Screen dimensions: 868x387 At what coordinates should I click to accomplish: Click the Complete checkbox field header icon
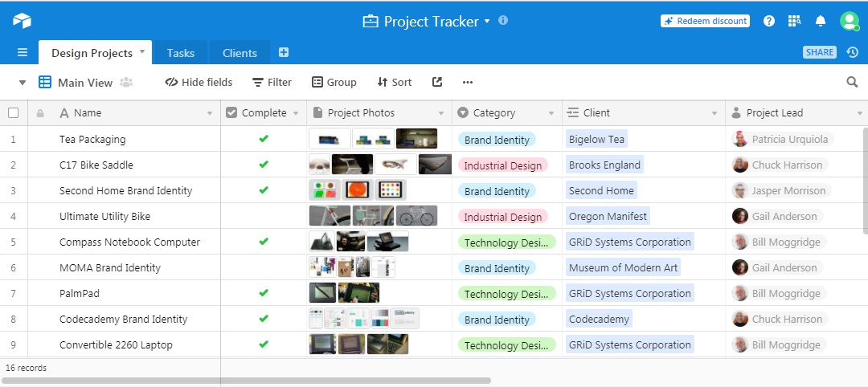coord(231,112)
